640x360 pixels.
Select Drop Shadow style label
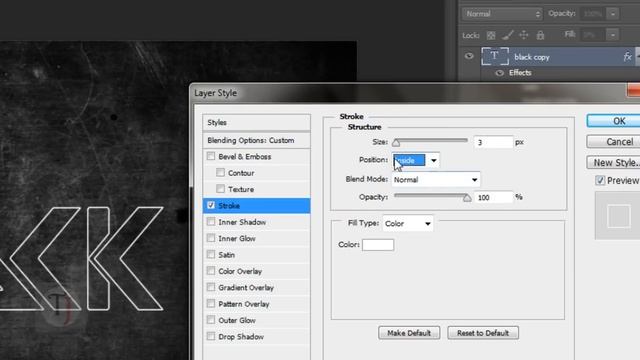coord(241,337)
